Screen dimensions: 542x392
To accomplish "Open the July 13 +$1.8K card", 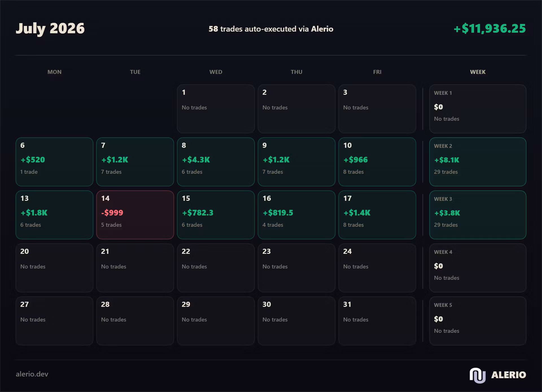I will 54,215.
